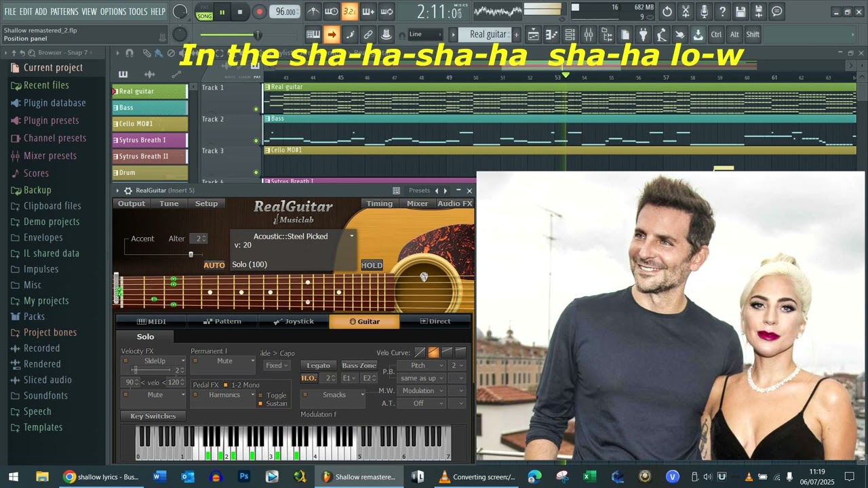Adjust the SlideUp amount slider

[x=135, y=370]
